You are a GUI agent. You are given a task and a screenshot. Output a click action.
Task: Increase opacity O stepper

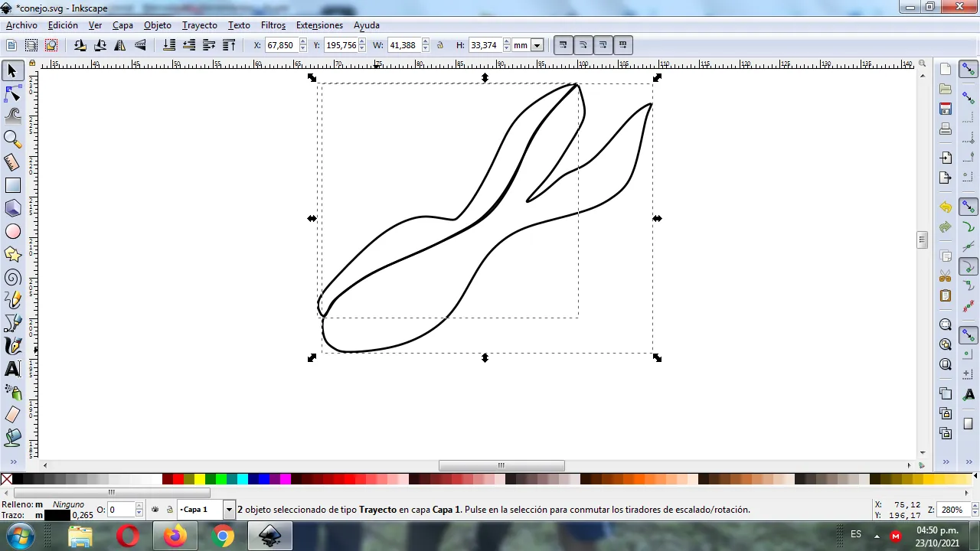(x=139, y=507)
